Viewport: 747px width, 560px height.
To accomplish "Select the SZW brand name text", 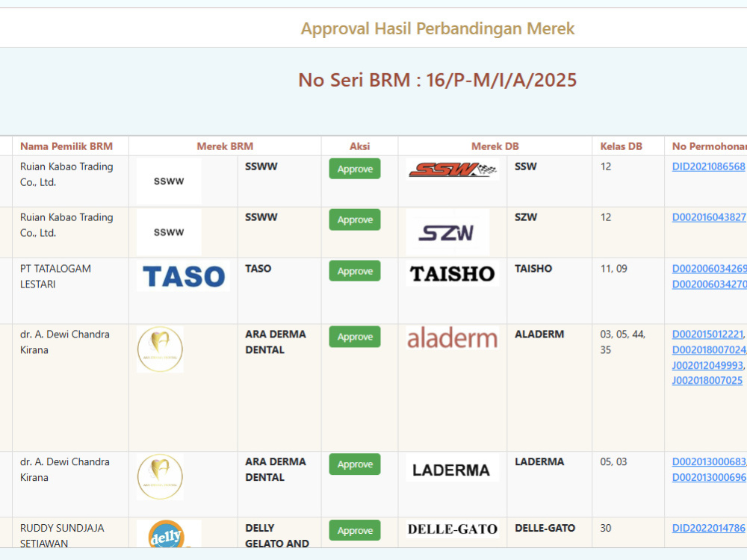I will (x=526, y=217).
